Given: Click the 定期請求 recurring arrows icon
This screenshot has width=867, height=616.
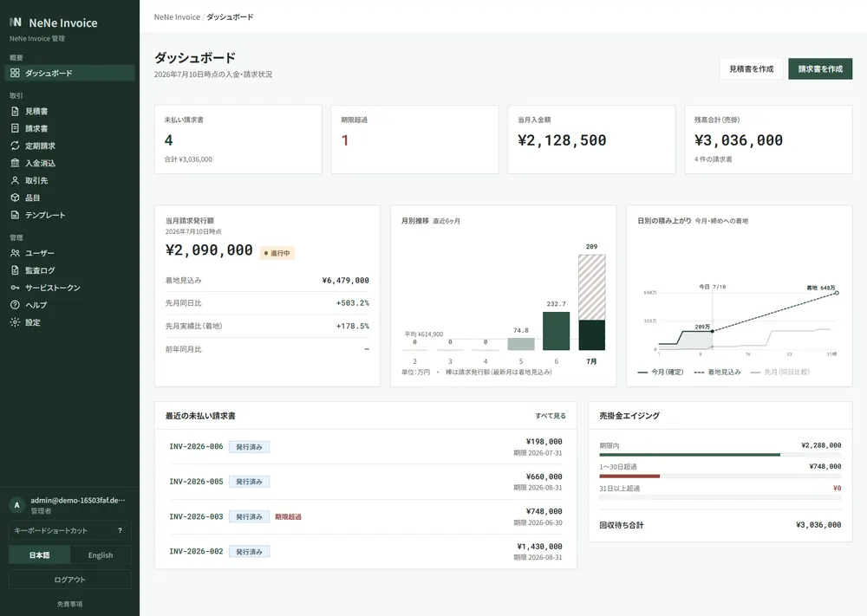Looking at the screenshot, I should pos(15,146).
